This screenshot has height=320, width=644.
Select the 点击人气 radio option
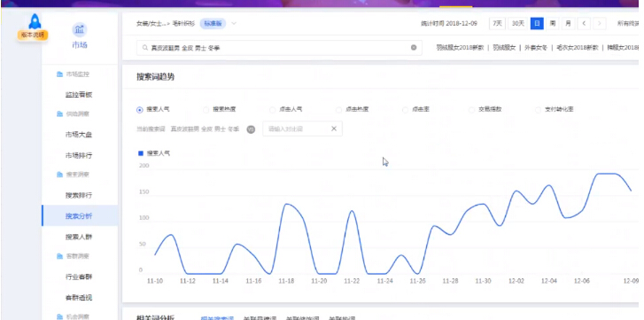click(x=272, y=110)
